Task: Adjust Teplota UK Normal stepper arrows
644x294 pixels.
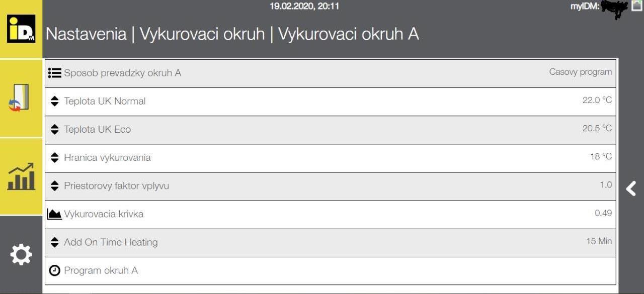Action: 55,101
